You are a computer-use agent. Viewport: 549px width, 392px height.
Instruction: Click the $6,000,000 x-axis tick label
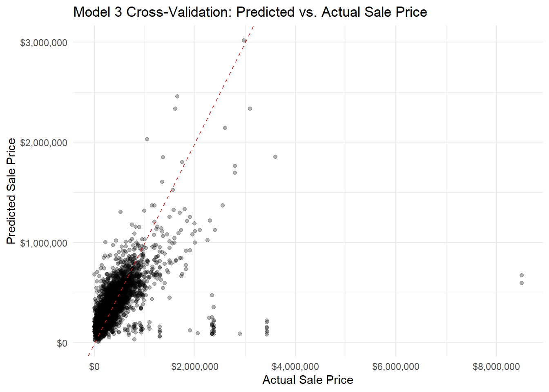(396, 367)
